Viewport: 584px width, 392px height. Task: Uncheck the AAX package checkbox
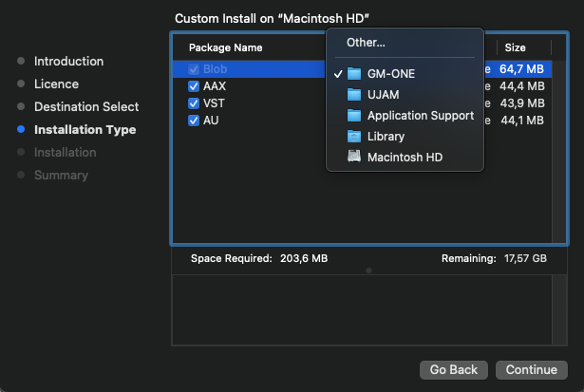[194, 86]
